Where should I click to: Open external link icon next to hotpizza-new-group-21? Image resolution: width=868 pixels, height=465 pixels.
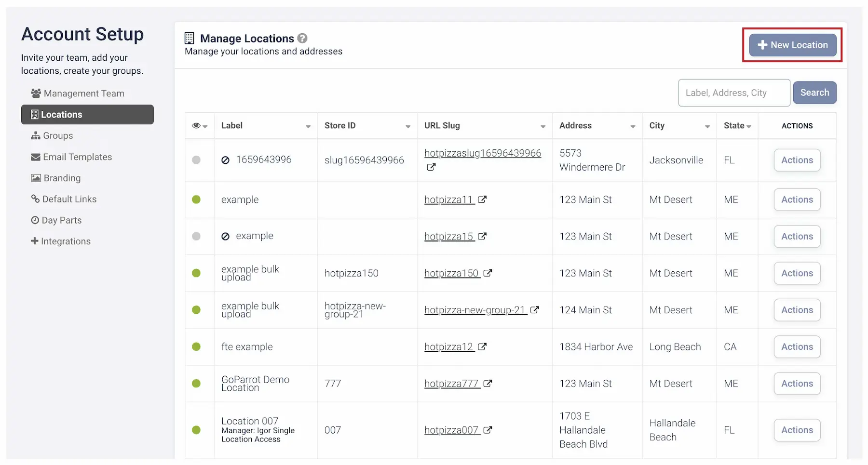point(534,310)
